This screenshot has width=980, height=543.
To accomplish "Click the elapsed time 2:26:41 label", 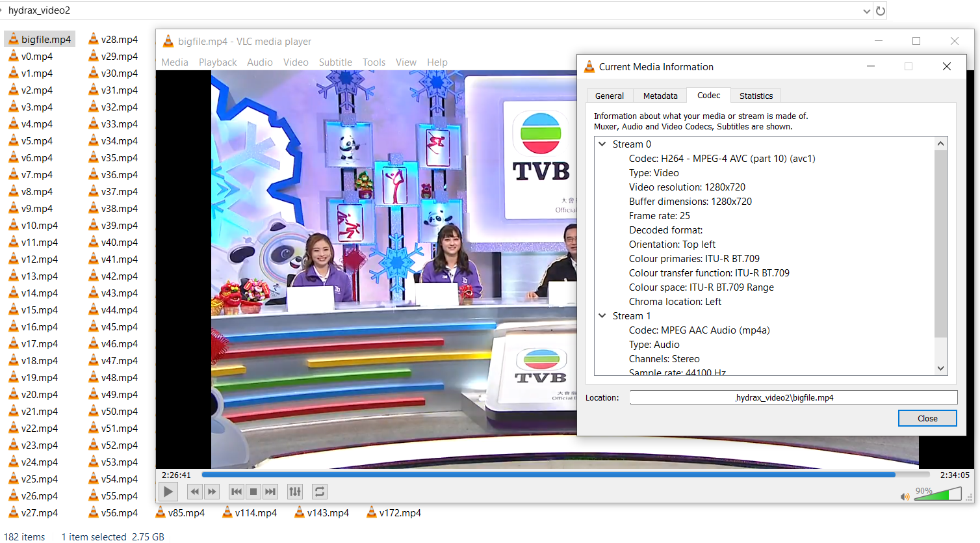I will (x=176, y=475).
